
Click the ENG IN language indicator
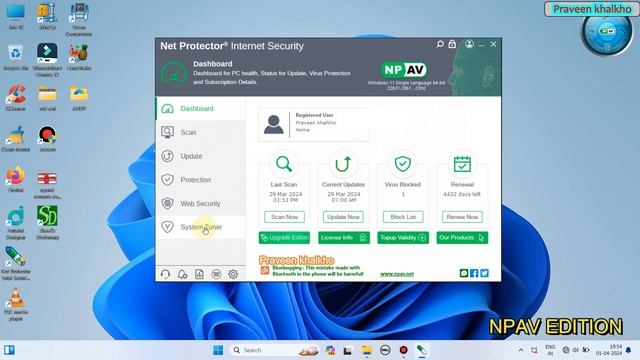(550, 350)
